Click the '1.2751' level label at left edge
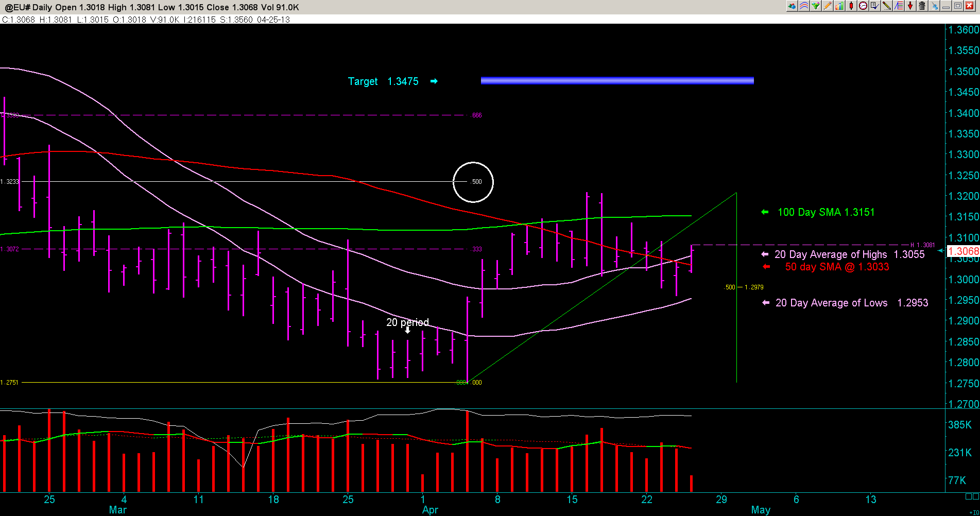This screenshot has width=980, height=516. tap(10, 383)
